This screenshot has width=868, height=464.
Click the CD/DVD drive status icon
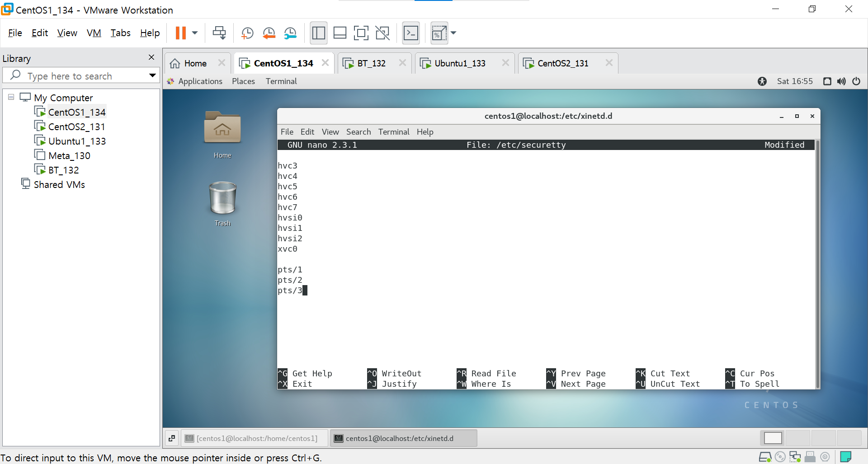[780, 457]
